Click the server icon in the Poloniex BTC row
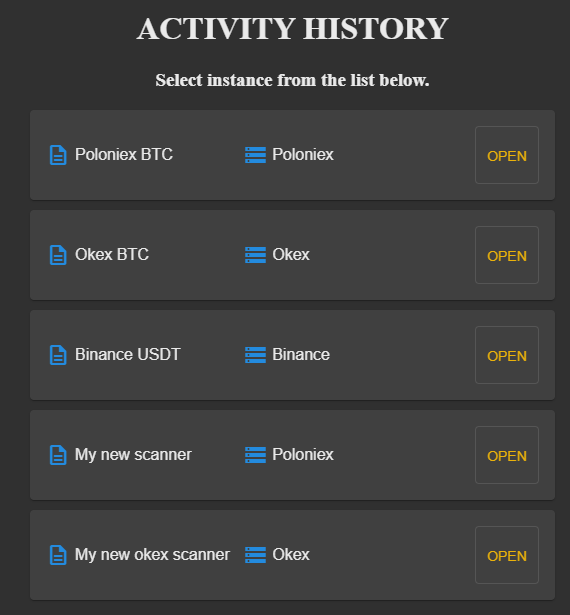Image resolution: width=570 pixels, height=615 pixels. [x=255, y=155]
